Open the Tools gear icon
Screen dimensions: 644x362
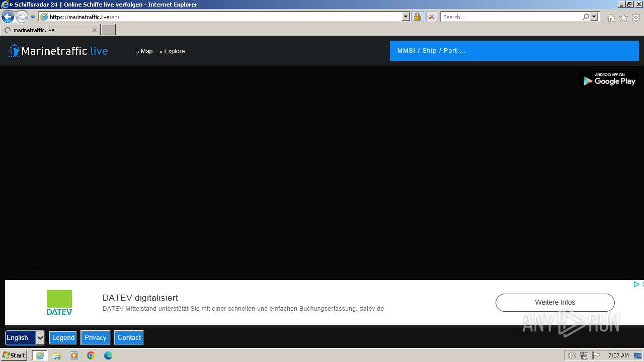(x=636, y=18)
